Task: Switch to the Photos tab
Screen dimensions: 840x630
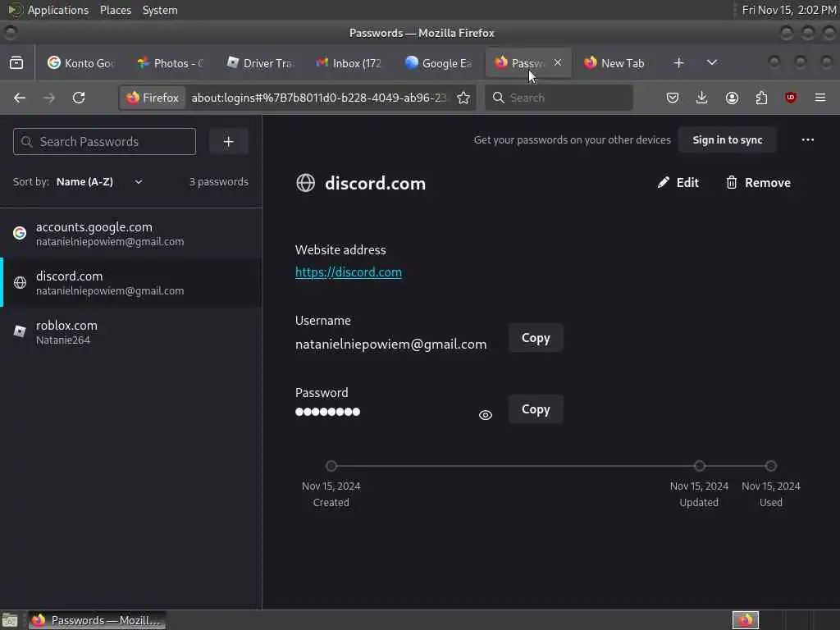Action: click(170, 63)
